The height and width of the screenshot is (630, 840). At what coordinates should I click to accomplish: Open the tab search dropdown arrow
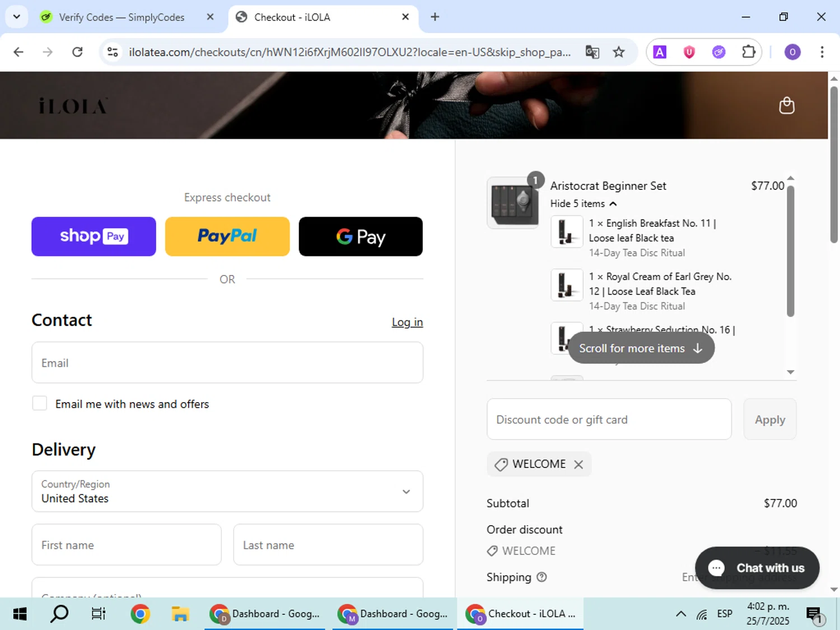coord(16,17)
